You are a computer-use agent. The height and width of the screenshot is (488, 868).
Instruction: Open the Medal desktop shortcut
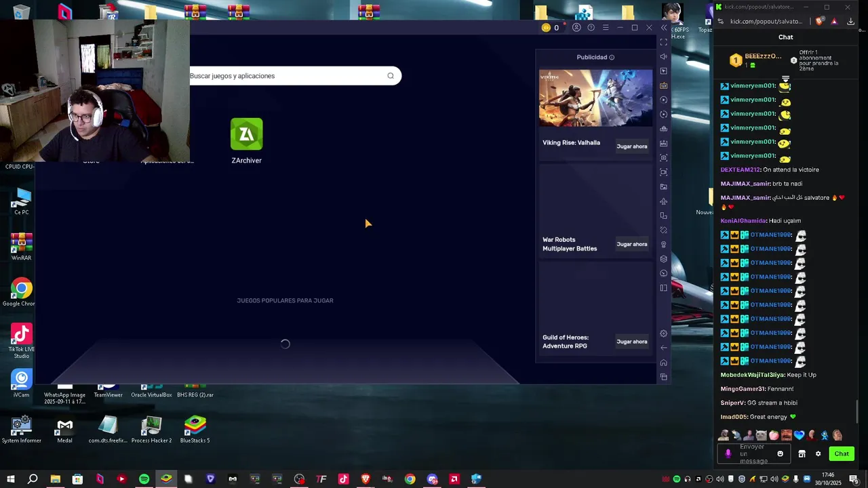(65, 430)
